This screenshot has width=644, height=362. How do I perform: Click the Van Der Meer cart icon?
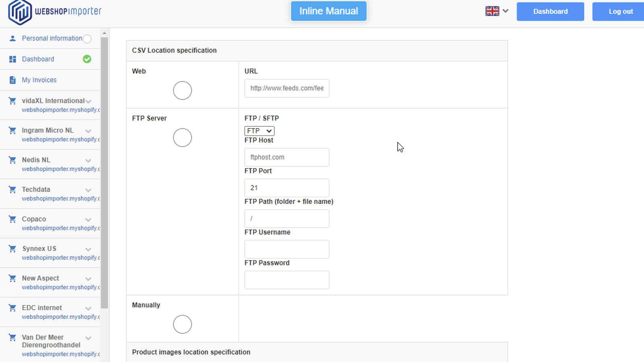point(12,337)
